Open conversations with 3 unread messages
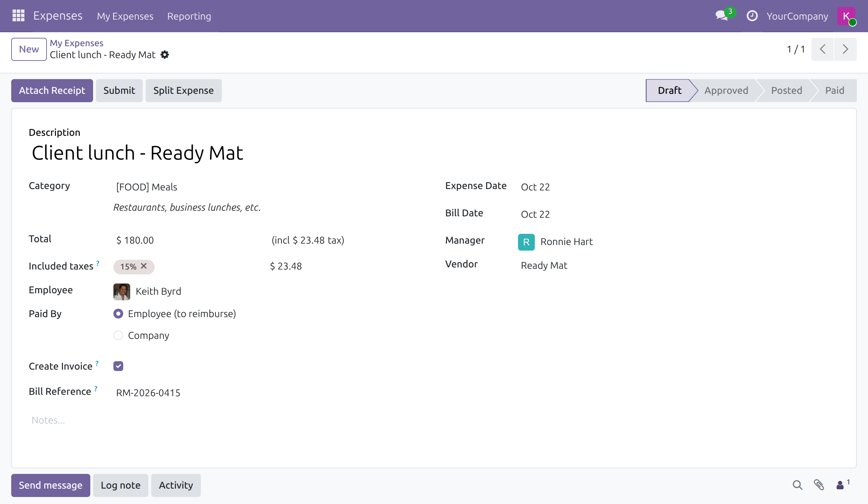Viewport: 868px width, 504px height. (725, 15)
